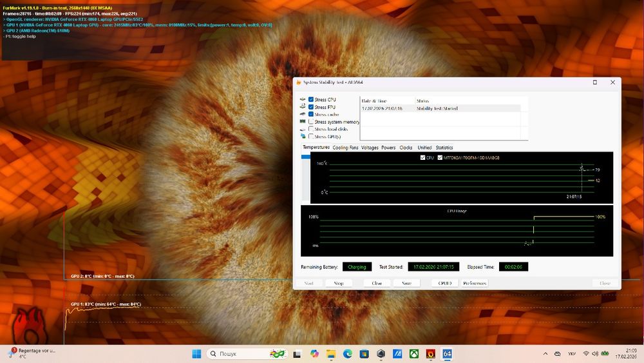The width and height of the screenshot is (644, 363).
Task: Click the Preferences button
Action: (475, 283)
